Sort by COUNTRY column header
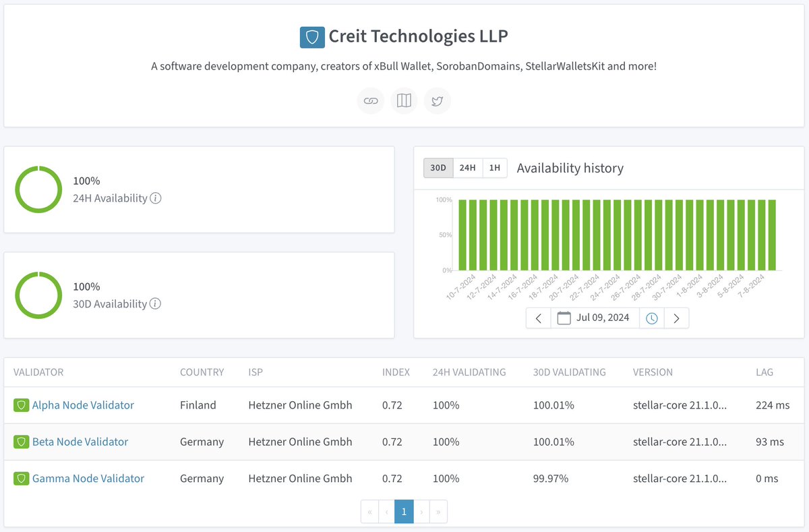 (202, 372)
